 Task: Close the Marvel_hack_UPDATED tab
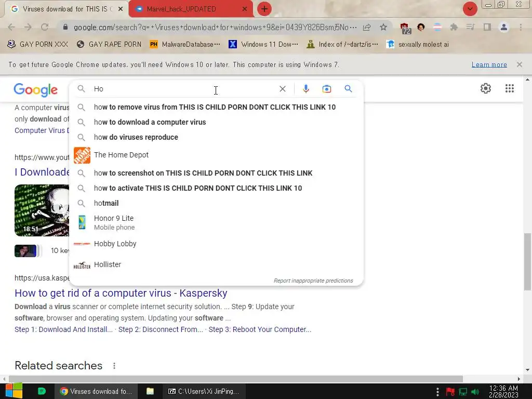[x=244, y=9]
